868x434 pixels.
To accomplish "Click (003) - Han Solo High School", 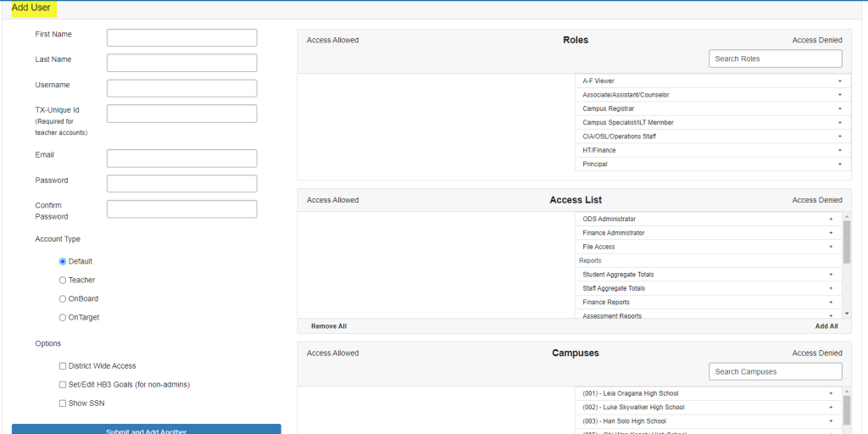I will [624, 421].
